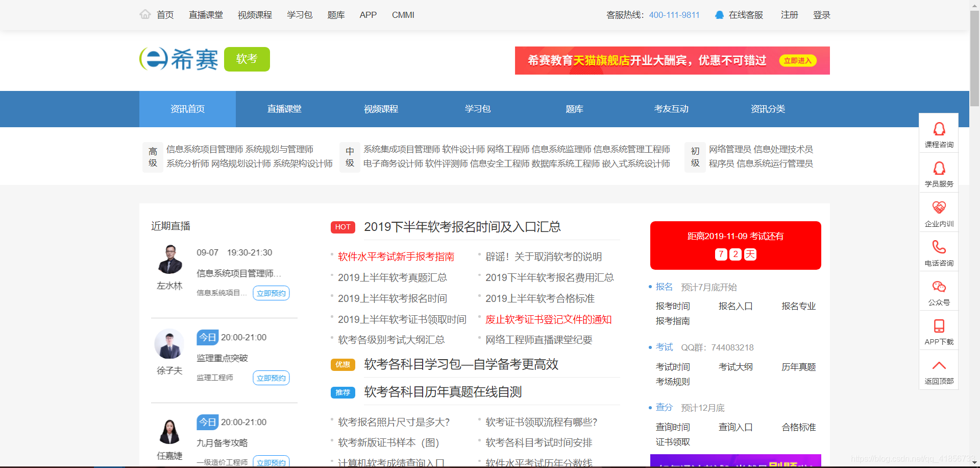Click 信息系统项目管理师 in 高级 category
The height and width of the screenshot is (468, 980).
coord(205,149)
